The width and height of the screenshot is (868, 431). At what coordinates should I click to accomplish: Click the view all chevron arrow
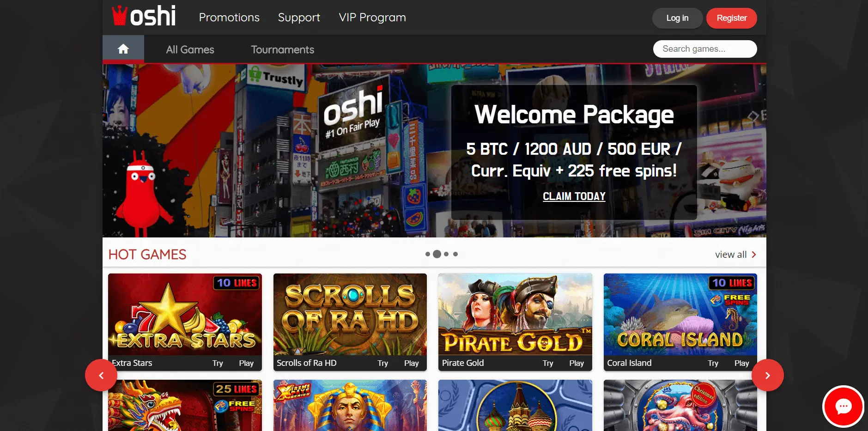(x=754, y=255)
